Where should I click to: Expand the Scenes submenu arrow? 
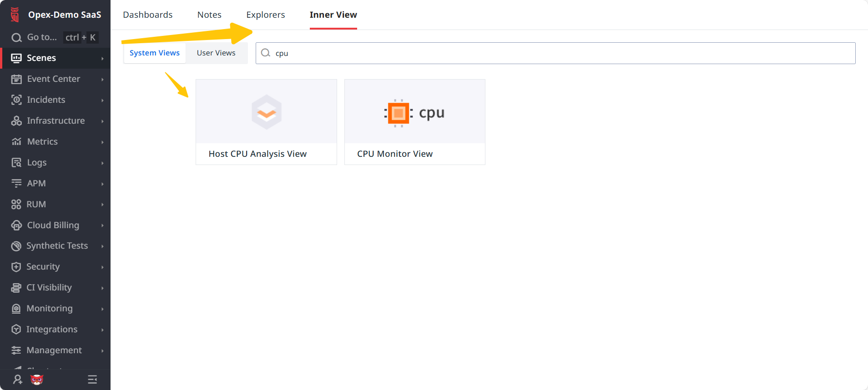click(102, 59)
